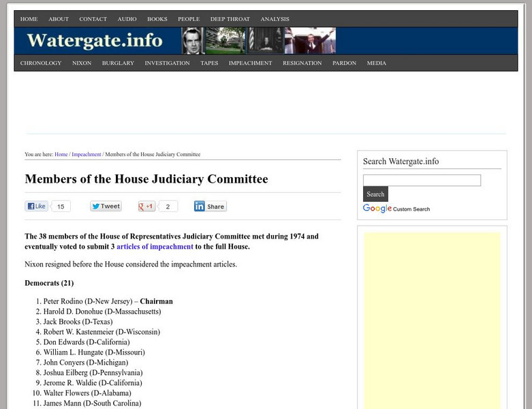Click the LinkedIn Share button

[210, 206]
